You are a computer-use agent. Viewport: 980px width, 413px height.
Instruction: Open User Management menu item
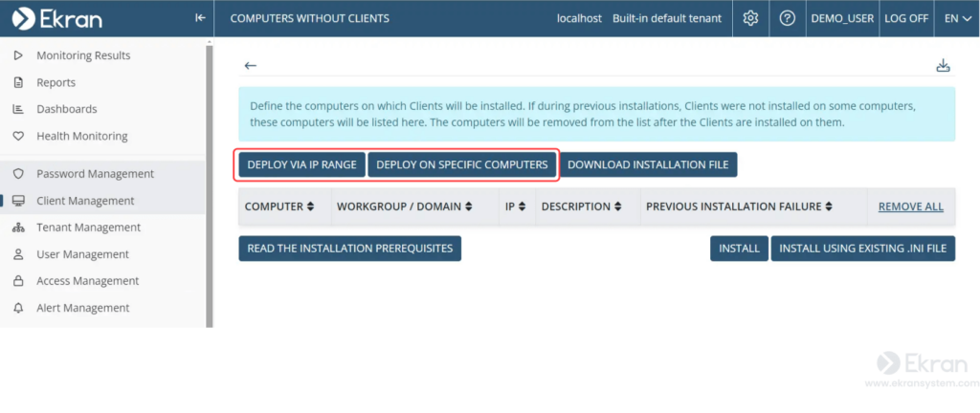coord(82,254)
